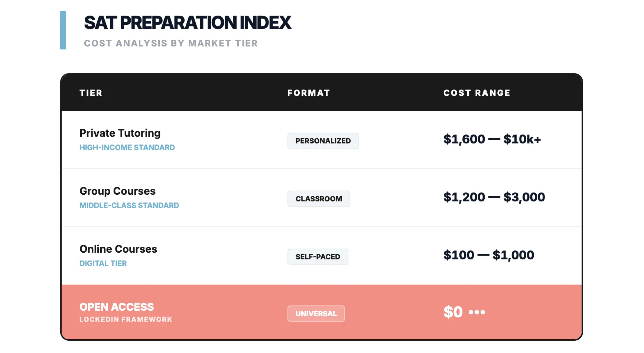The width and height of the screenshot is (644, 353).
Task: Select the COST RANGE column header
Action: (477, 93)
